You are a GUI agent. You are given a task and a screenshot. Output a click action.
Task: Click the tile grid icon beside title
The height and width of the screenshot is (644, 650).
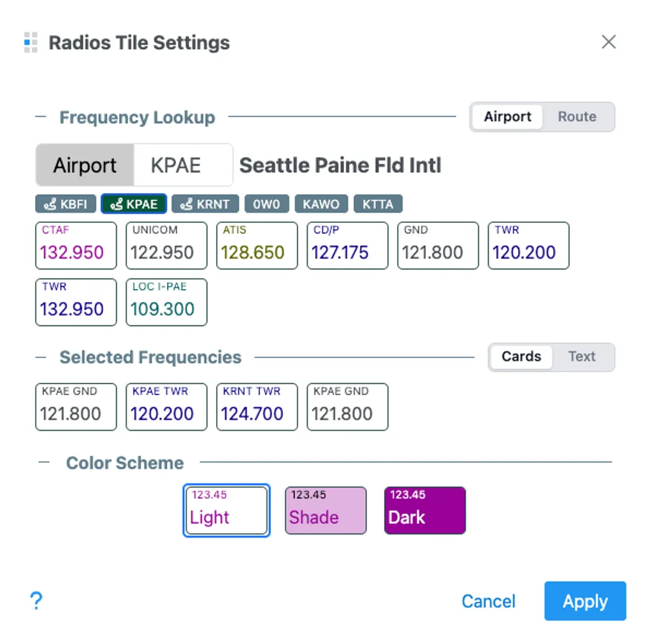click(x=31, y=42)
